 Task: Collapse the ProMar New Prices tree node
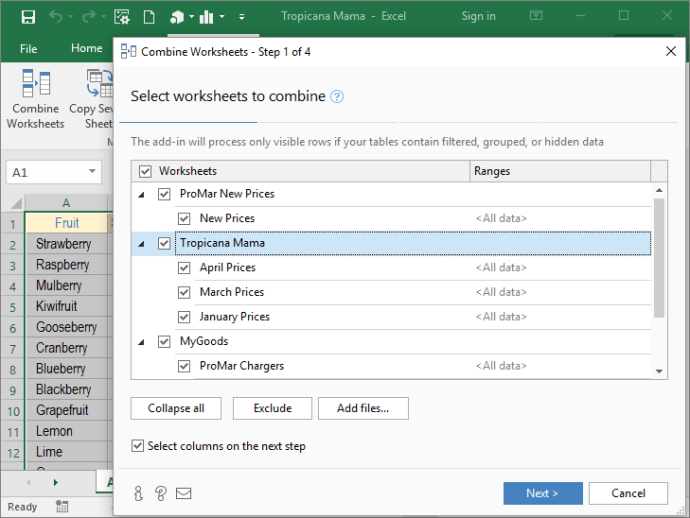click(141, 195)
